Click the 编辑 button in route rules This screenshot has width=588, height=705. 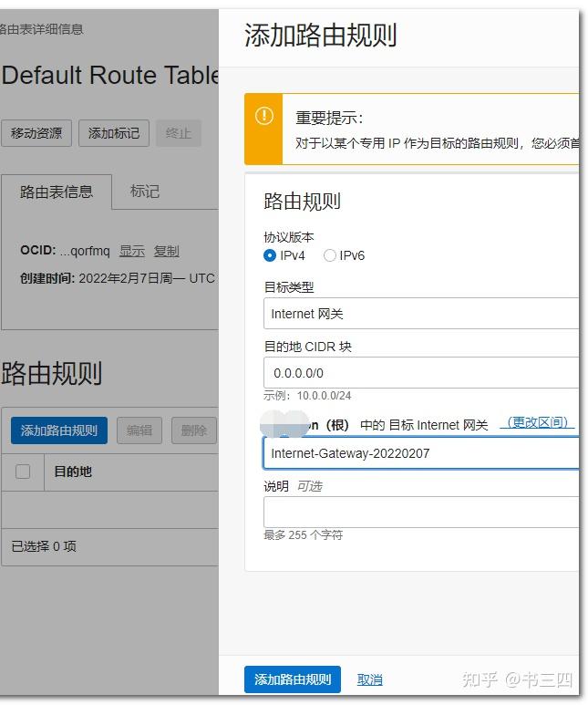[x=139, y=430]
